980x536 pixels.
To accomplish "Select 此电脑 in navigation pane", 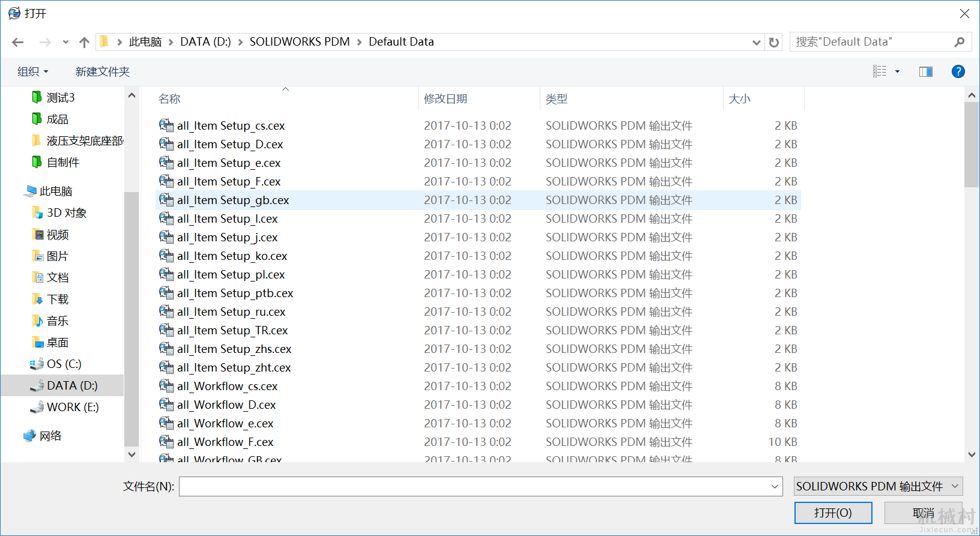I will 56,191.
